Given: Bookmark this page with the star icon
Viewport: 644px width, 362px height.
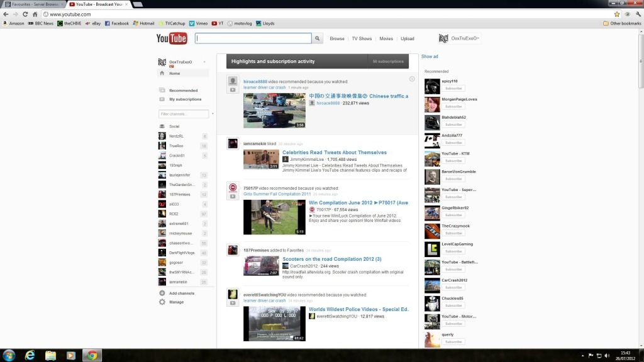Looking at the screenshot, I should point(617,14).
